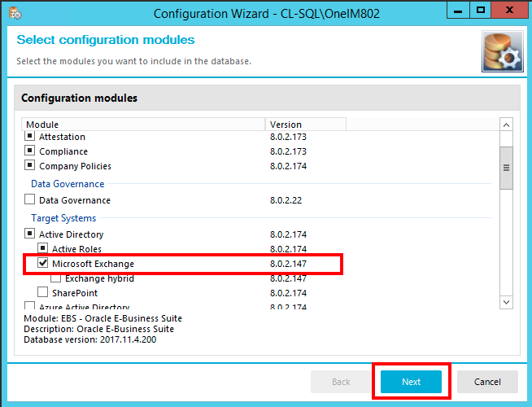Click the Cancel button

pyautogui.click(x=487, y=382)
